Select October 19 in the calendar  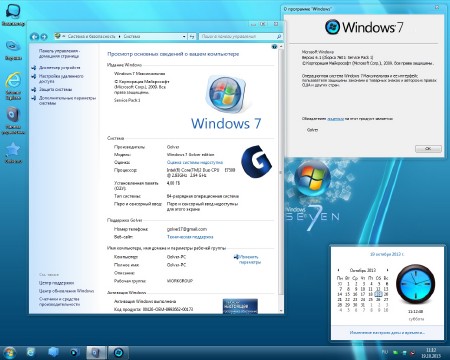coord(378,294)
